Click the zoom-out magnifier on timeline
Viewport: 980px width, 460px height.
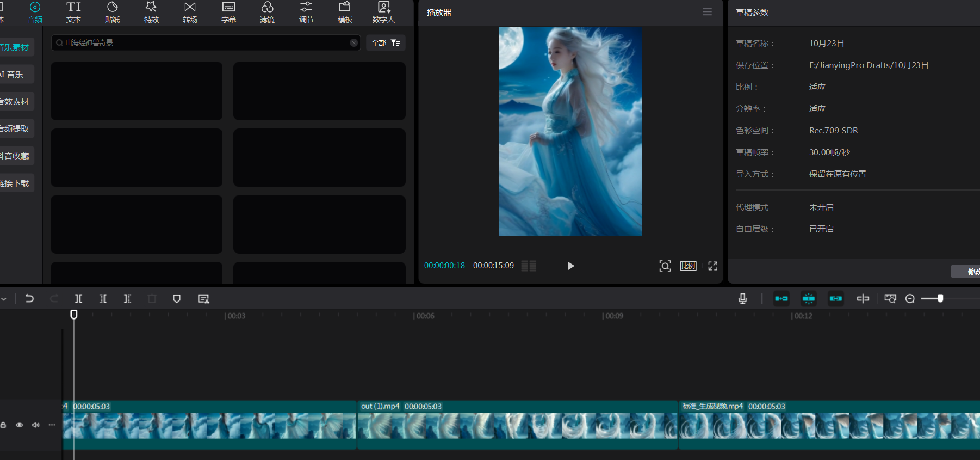pyautogui.click(x=910, y=298)
